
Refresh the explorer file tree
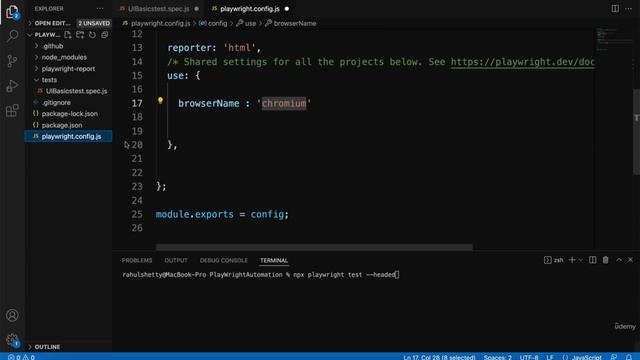[93, 35]
